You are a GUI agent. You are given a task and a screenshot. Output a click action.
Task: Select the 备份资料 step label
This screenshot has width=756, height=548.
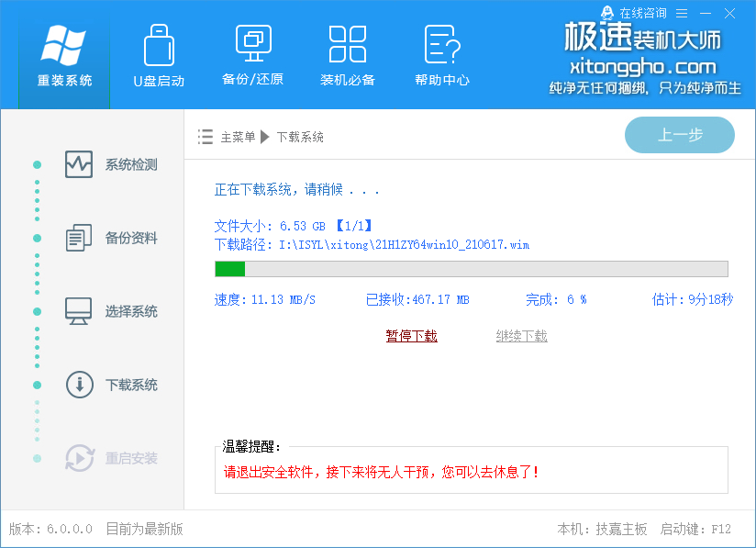point(131,239)
